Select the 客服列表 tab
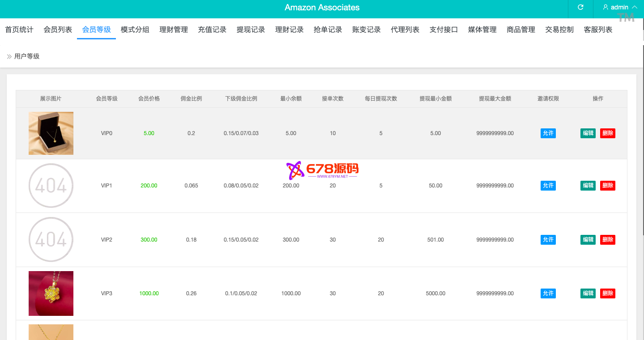644x340 pixels. (x=598, y=30)
